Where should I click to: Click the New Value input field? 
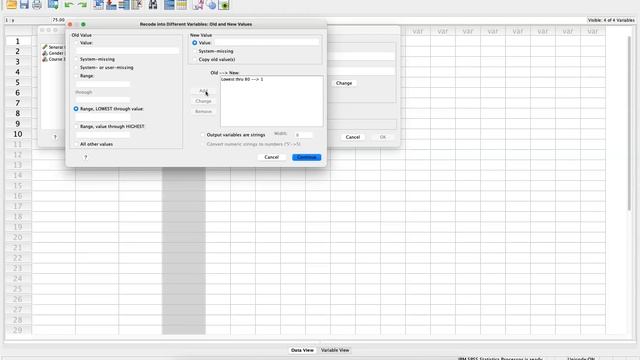267,42
